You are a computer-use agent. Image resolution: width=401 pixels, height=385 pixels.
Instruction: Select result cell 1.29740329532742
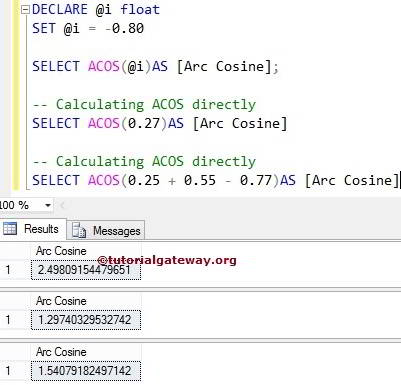86,320
